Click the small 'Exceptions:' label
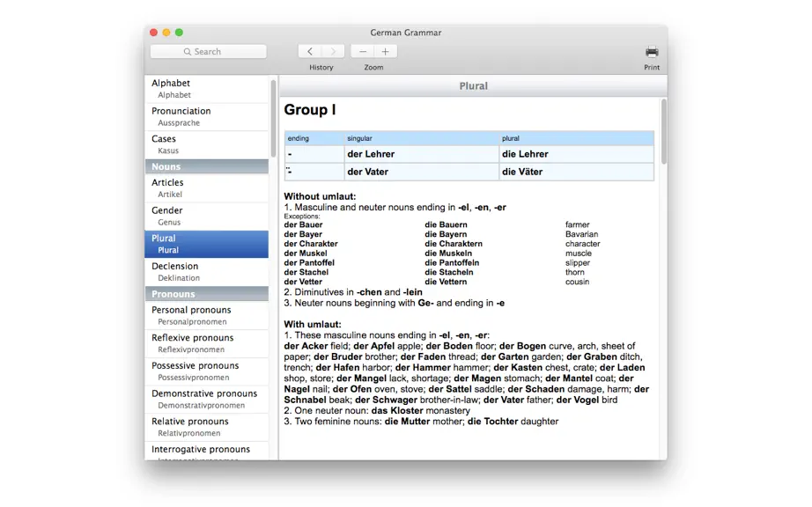 [x=302, y=217]
